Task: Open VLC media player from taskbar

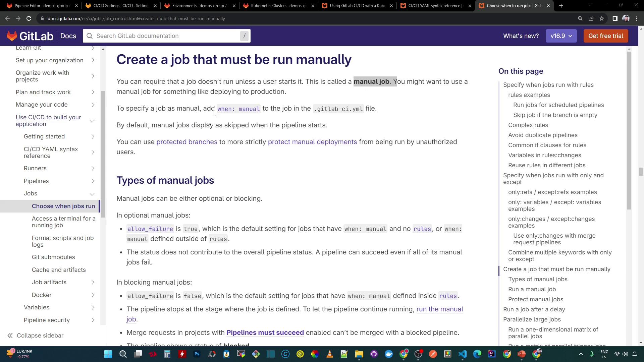Action: point(329,354)
